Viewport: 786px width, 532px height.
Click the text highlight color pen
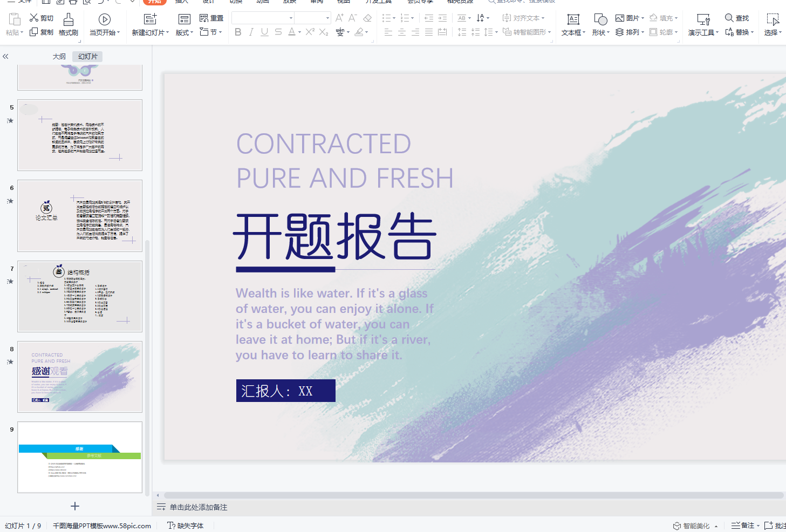click(359, 32)
